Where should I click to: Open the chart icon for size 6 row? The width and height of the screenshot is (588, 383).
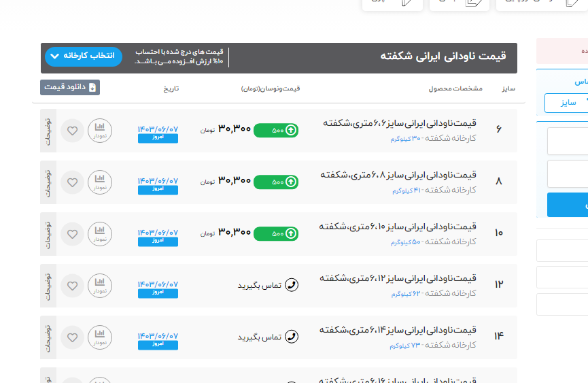coord(100,131)
